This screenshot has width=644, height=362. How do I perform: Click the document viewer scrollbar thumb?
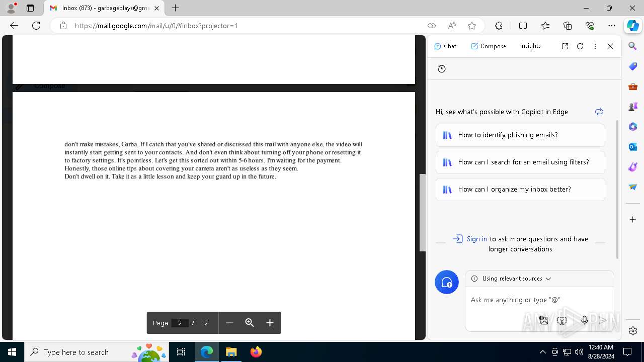click(x=423, y=212)
